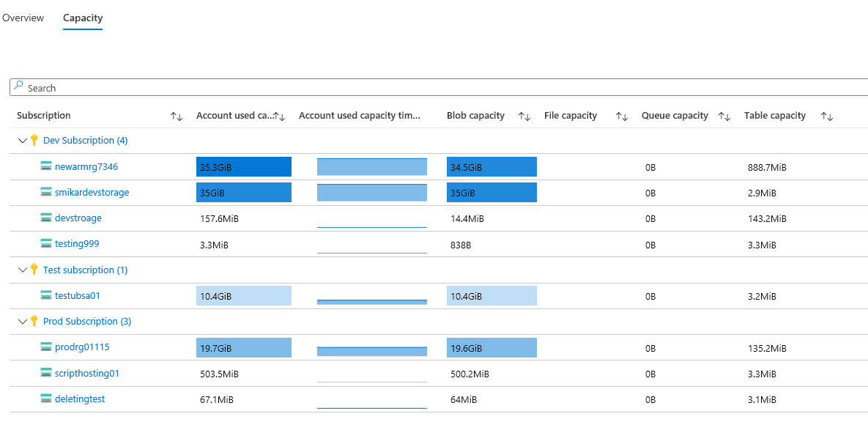The image size is (868, 433).
Task: Select the Capacity tab
Action: 83,18
